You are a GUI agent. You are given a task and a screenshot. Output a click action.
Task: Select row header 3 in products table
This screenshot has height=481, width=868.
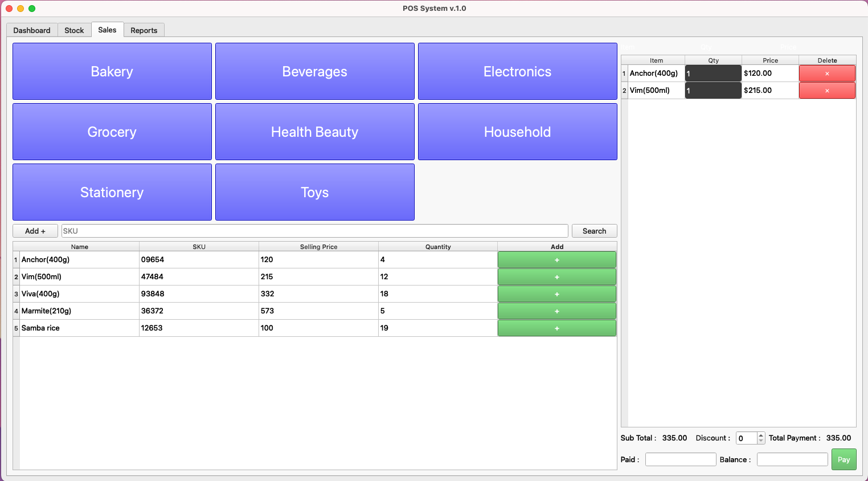[x=17, y=294]
